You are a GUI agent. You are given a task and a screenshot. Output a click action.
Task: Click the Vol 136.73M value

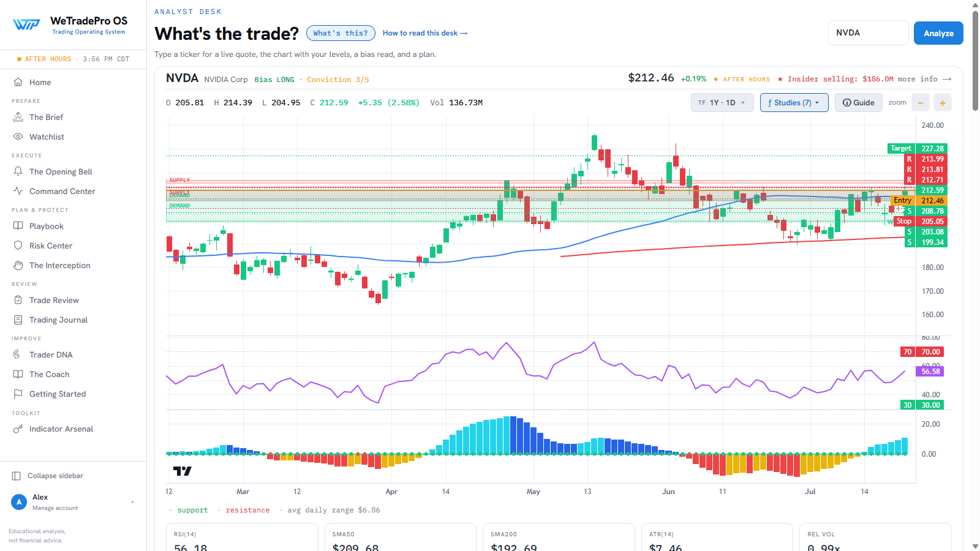coord(456,102)
